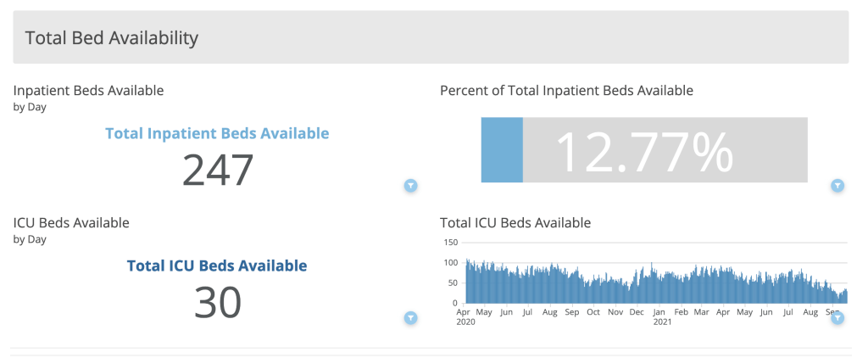Click the 'Inpatient Beds Available' panel title
Image resolution: width=868 pixels, height=358 pixels.
(x=88, y=91)
